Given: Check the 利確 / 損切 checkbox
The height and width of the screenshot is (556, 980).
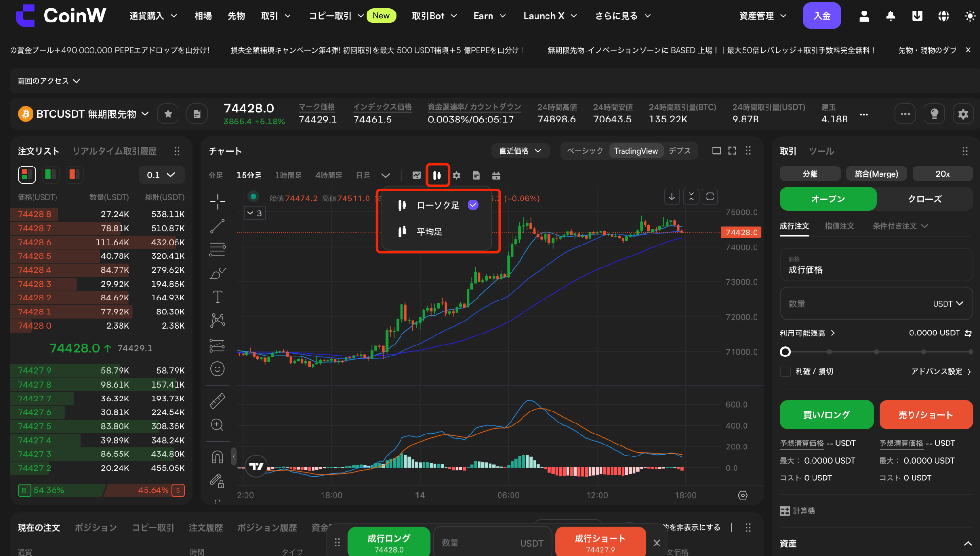Looking at the screenshot, I should pos(785,372).
